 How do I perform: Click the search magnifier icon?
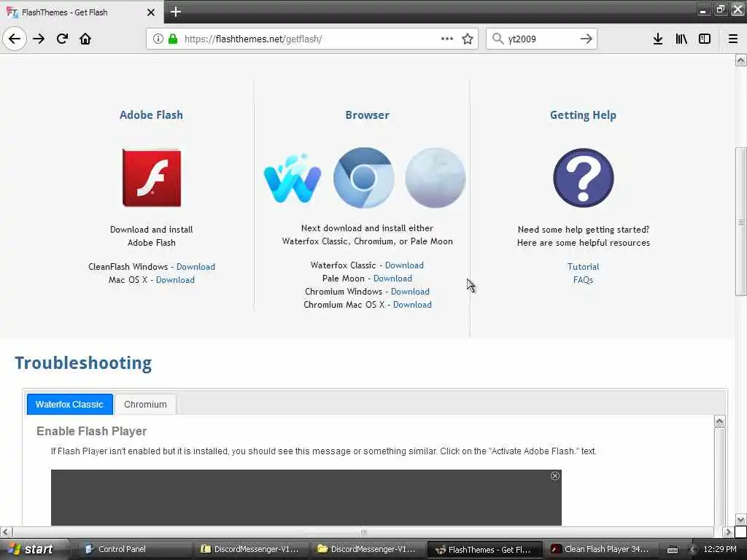point(498,39)
